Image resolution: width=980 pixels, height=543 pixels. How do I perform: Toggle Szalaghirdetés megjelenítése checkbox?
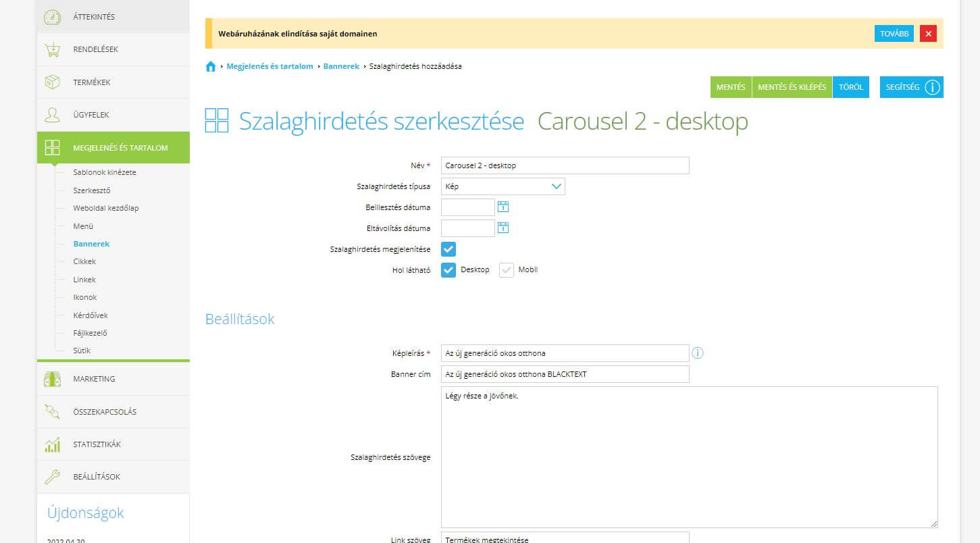(x=448, y=249)
